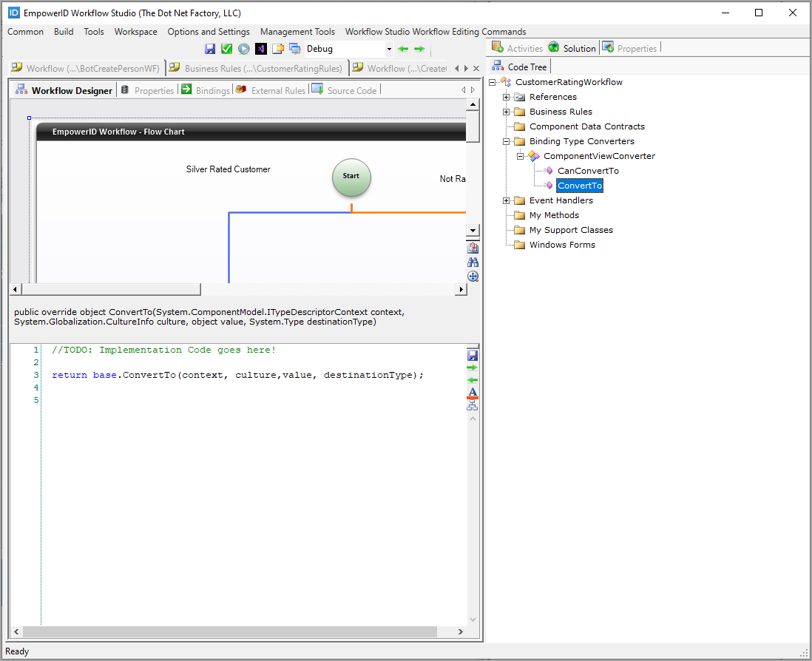Close the active document tab
Viewport: 812px width, 661px height.
[x=476, y=68]
